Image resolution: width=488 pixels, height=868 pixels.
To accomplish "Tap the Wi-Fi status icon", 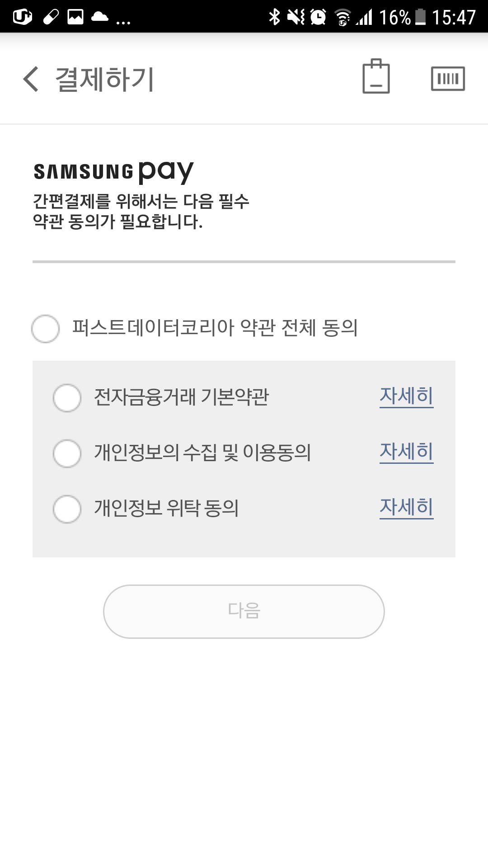I will (x=343, y=17).
